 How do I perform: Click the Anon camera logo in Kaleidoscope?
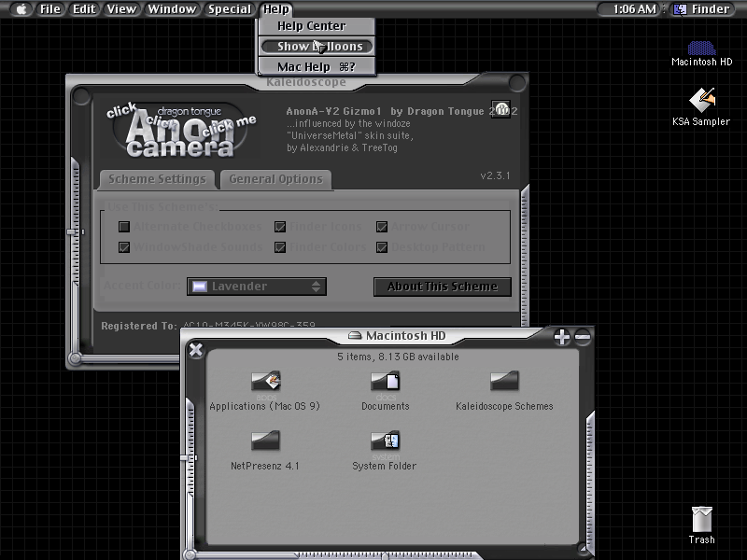click(180, 130)
